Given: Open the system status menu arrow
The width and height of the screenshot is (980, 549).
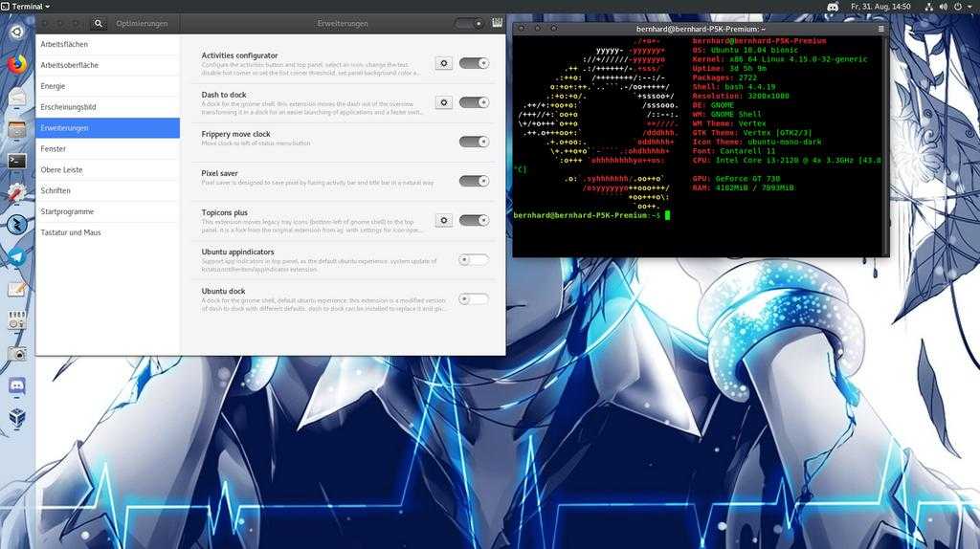Looking at the screenshot, I should (x=970, y=7).
